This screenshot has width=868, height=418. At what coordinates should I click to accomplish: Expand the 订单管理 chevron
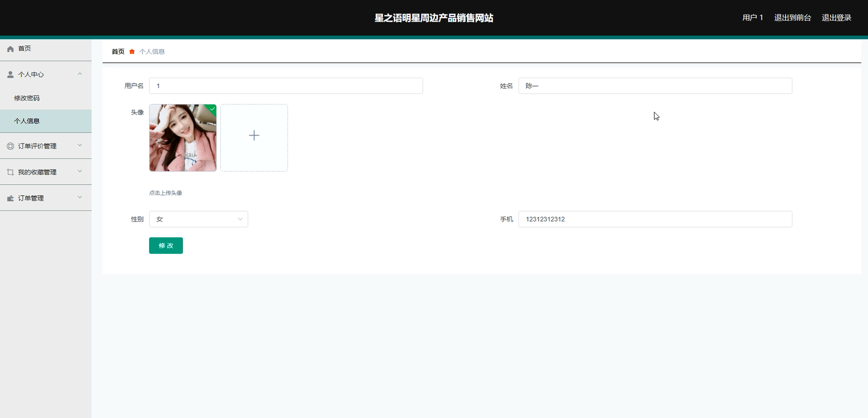[80, 197]
